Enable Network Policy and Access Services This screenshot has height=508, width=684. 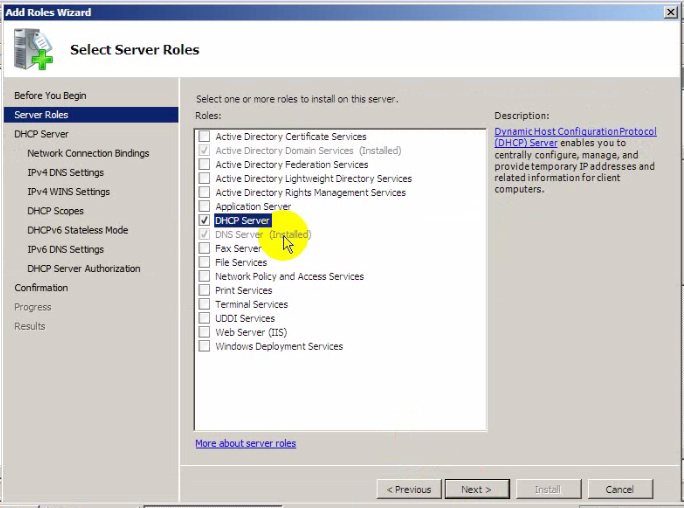[204, 276]
